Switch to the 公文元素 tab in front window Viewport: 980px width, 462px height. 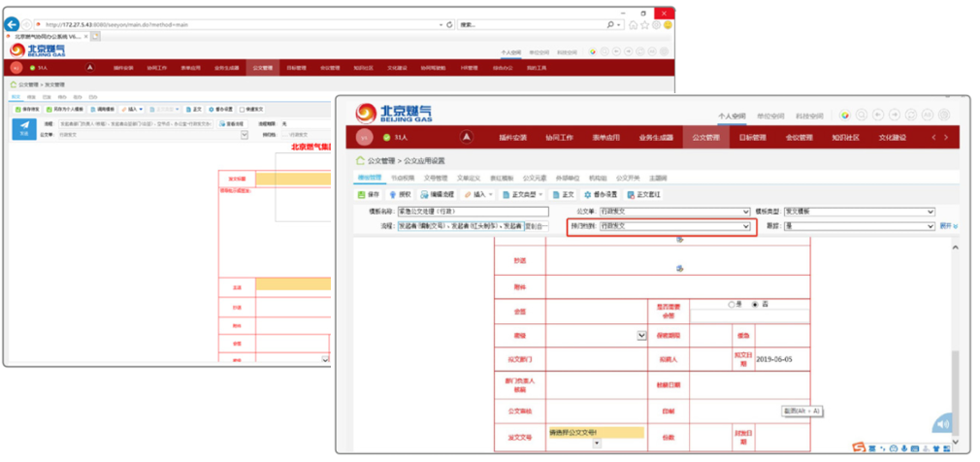click(535, 179)
